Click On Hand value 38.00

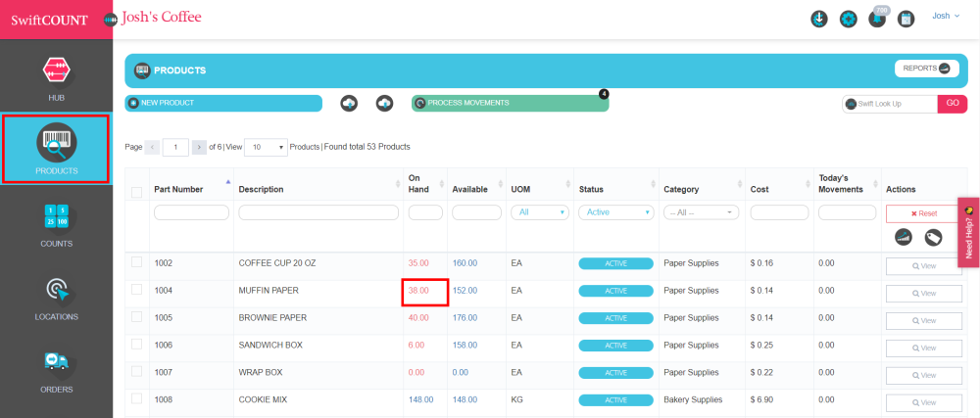418,291
